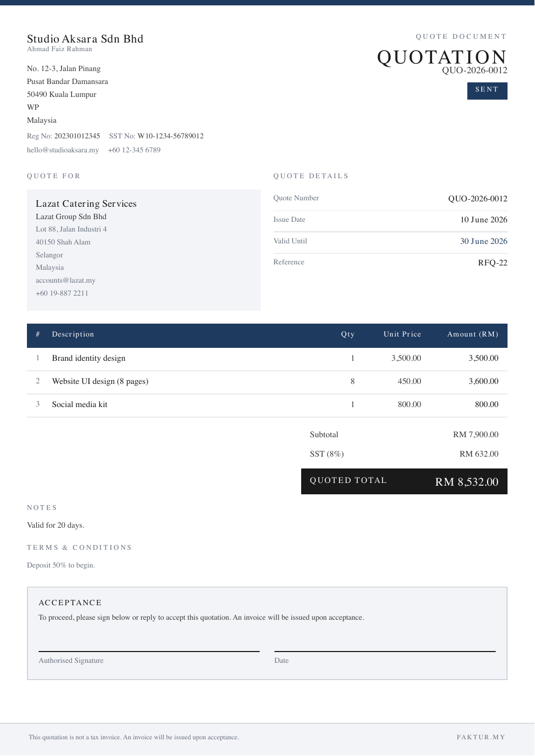The width and height of the screenshot is (535, 756).
Task: Click the Studio Aksara Sdn Bhd company name
Action: [x=85, y=39]
